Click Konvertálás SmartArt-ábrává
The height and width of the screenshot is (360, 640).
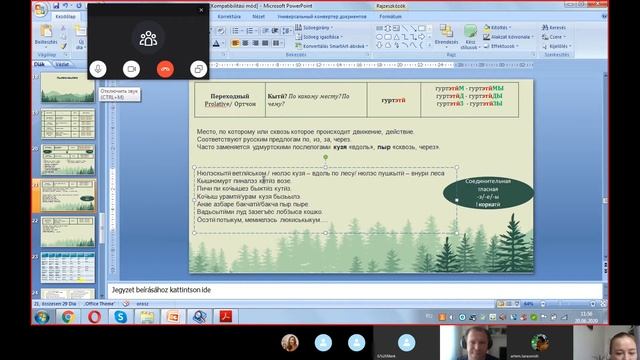[332, 46]
